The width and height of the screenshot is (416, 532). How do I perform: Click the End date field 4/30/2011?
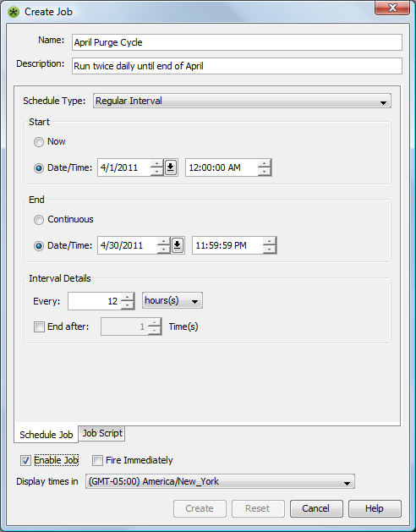128,245
